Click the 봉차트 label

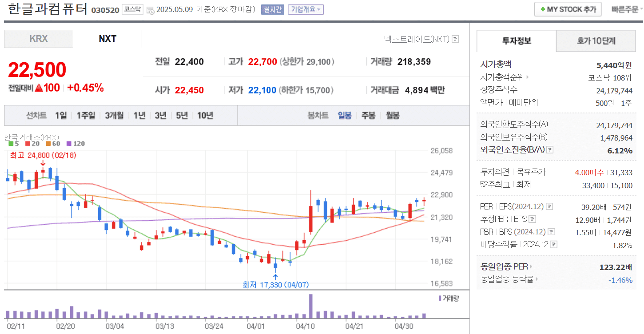click(x=318, y=116)
